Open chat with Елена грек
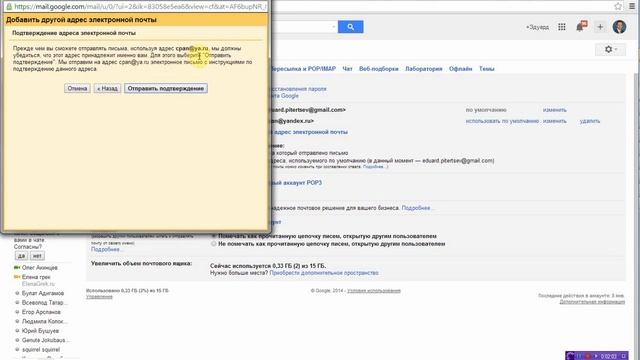The width and height of the screenshot is (640, 360). point(36,277)
